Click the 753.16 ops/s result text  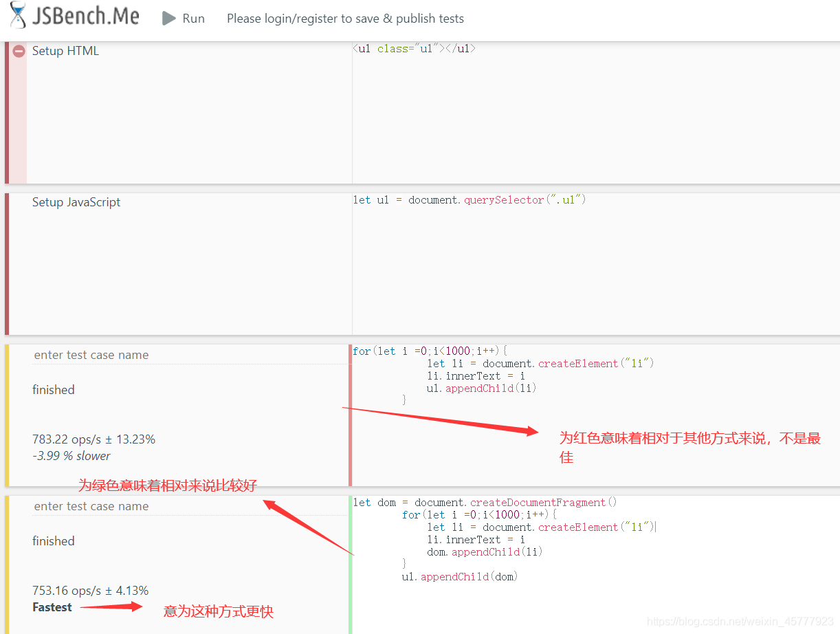point(90,591)
